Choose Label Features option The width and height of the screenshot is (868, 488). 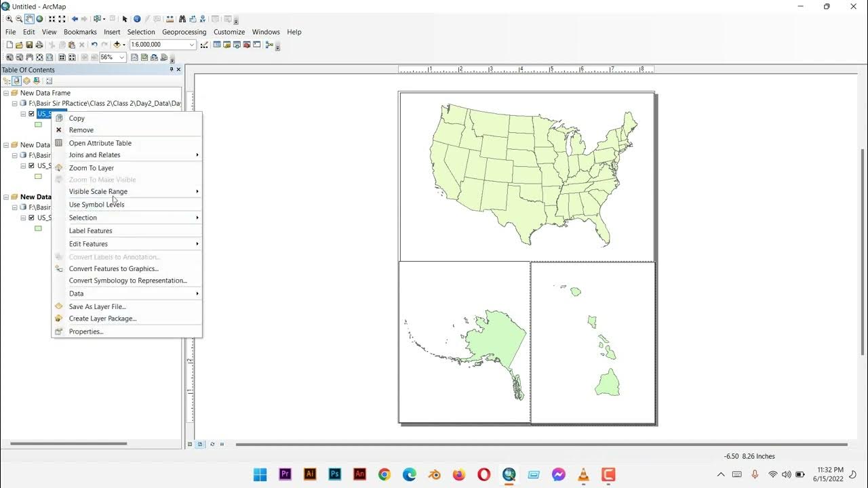click(x=127, y=231)
